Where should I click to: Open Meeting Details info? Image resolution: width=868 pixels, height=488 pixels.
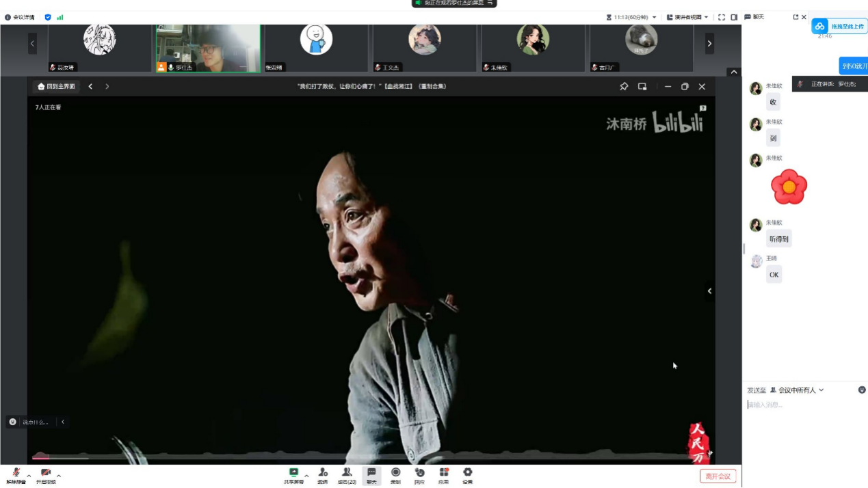point(20,17)
